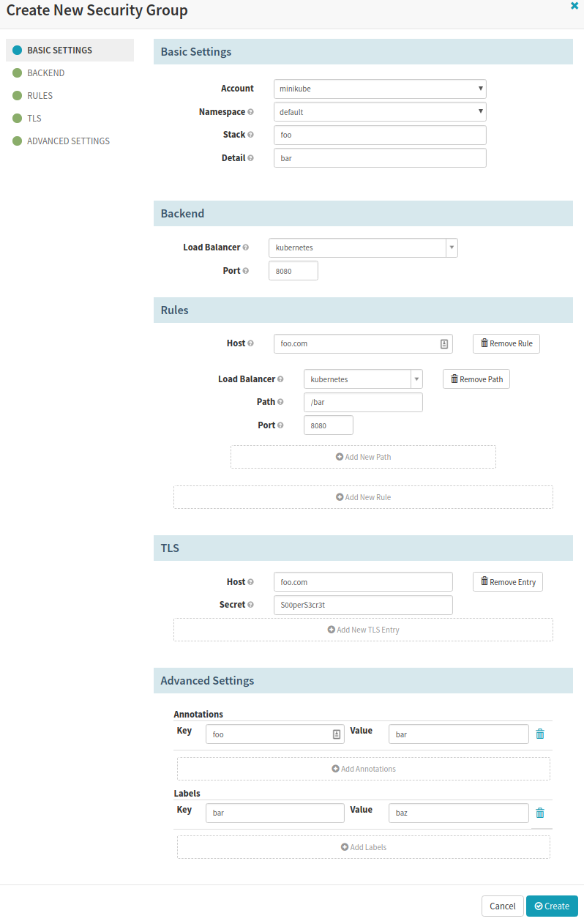Click Remove Entry button

click(508, 582)
